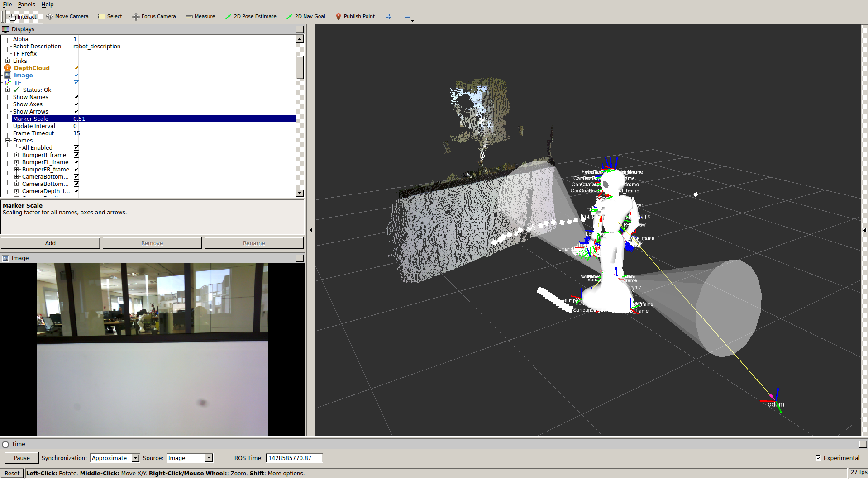Click the Focus Camera tool

tap(154, 17)
